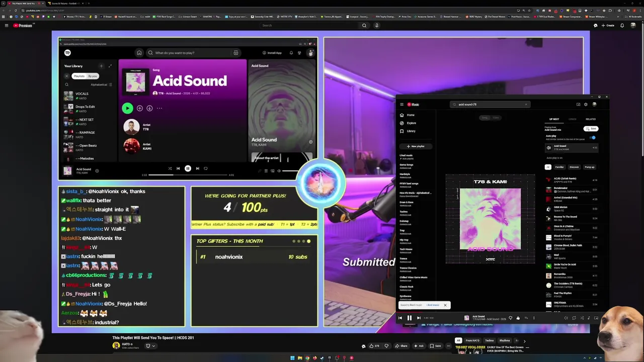Open the Alphabetical sort dropdown
The height and width of the screenshot is (362, 644).
(x=101, y=84)
